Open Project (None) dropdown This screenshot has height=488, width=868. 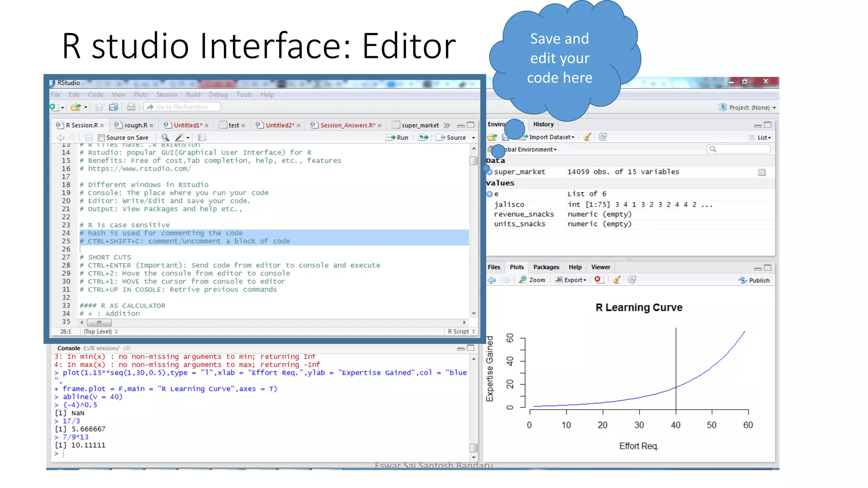point(748,108)
